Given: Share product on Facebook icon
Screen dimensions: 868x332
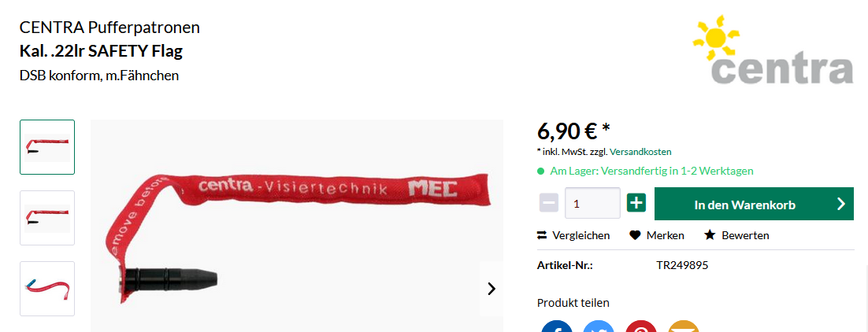Looking at the screenshot, I should tap(557, 326).
